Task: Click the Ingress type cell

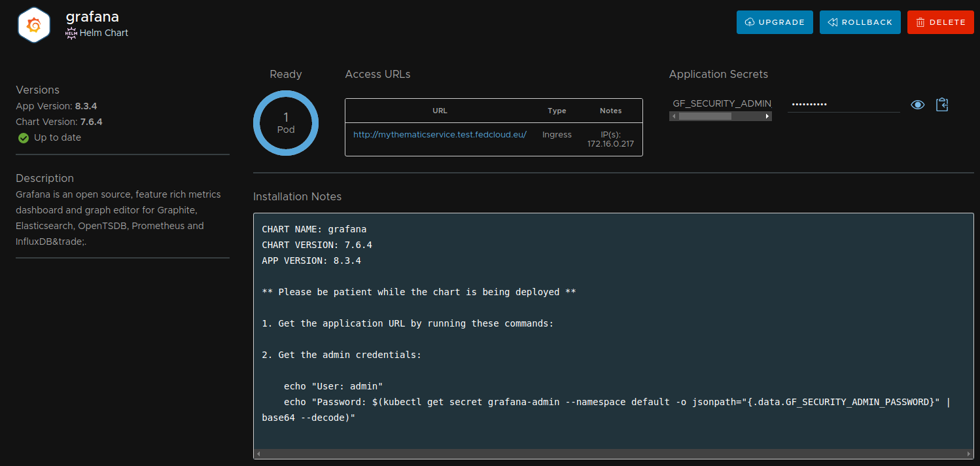Action: (557, 135)
